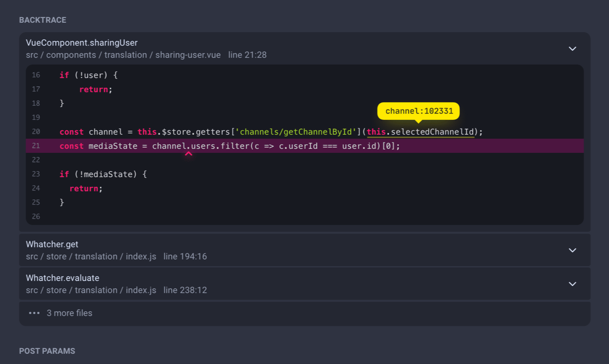
Task: Click the three-dots icon beside more files
Action: click(34, 313)
